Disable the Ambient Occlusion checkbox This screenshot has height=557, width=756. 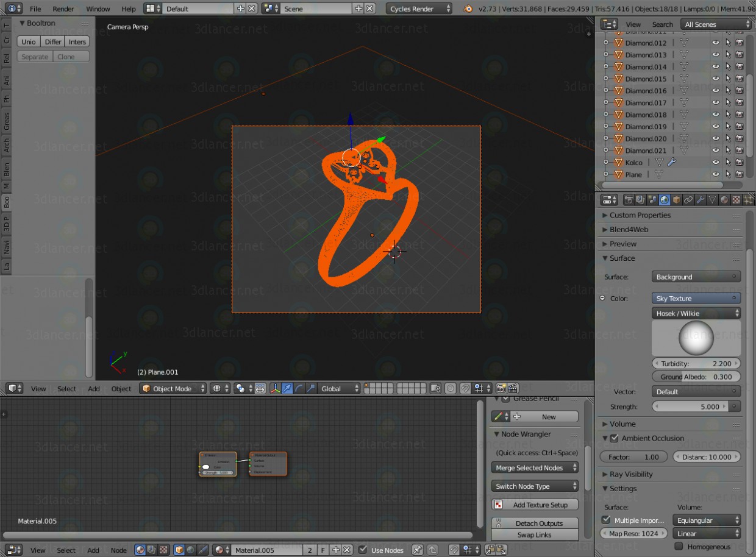[x=614, y=438]
